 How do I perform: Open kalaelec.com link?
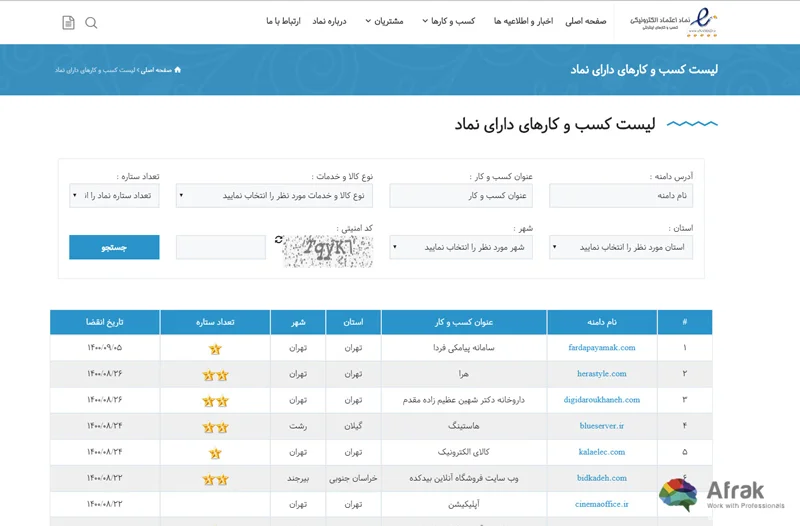point(602,452)
